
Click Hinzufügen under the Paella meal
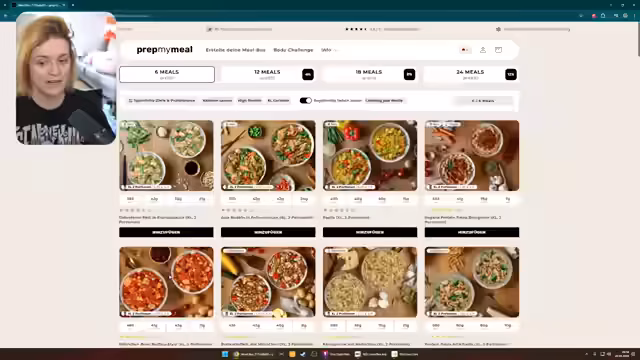[370, 232]
